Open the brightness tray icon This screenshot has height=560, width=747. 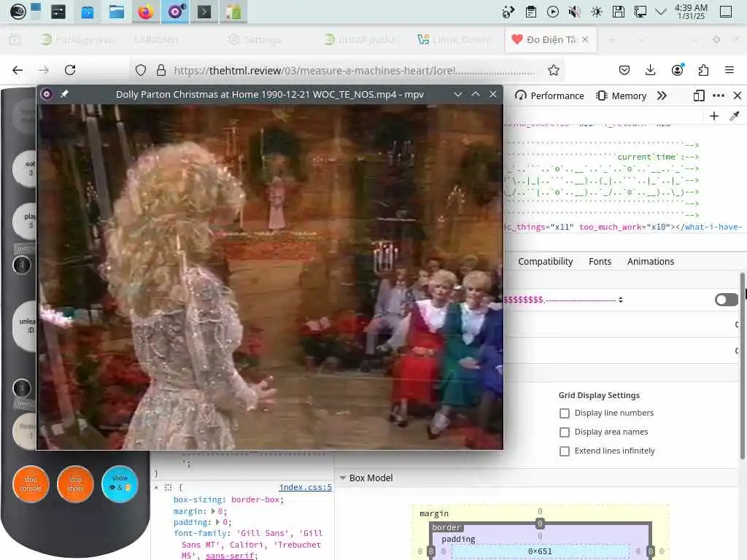pyautogui.click(x=597, y=12)
